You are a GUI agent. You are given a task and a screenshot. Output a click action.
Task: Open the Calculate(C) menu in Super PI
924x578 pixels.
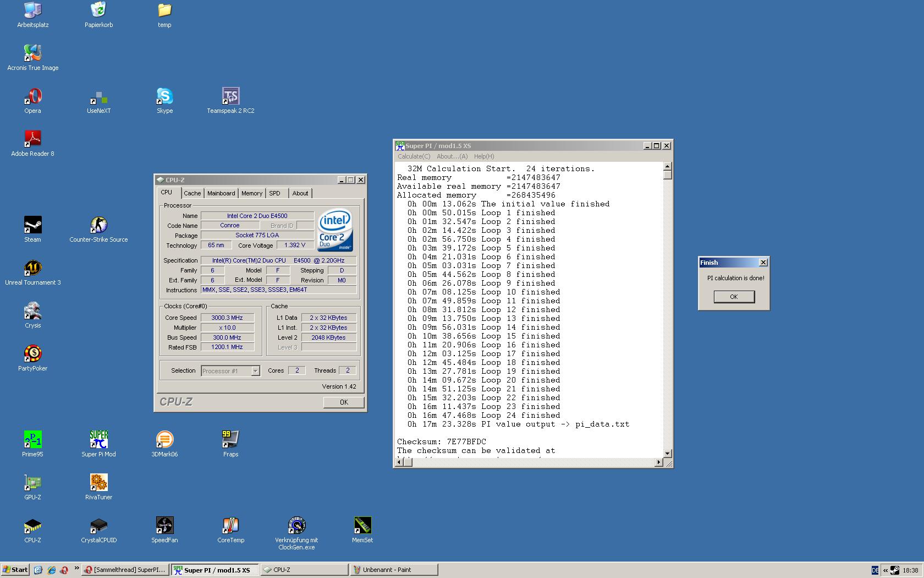[414, 156]
